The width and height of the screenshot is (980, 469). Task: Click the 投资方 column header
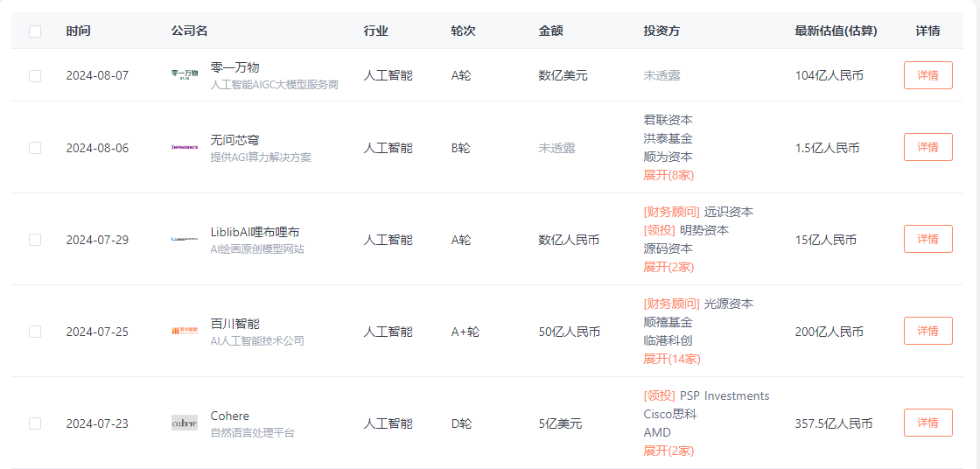pos(661,31)
